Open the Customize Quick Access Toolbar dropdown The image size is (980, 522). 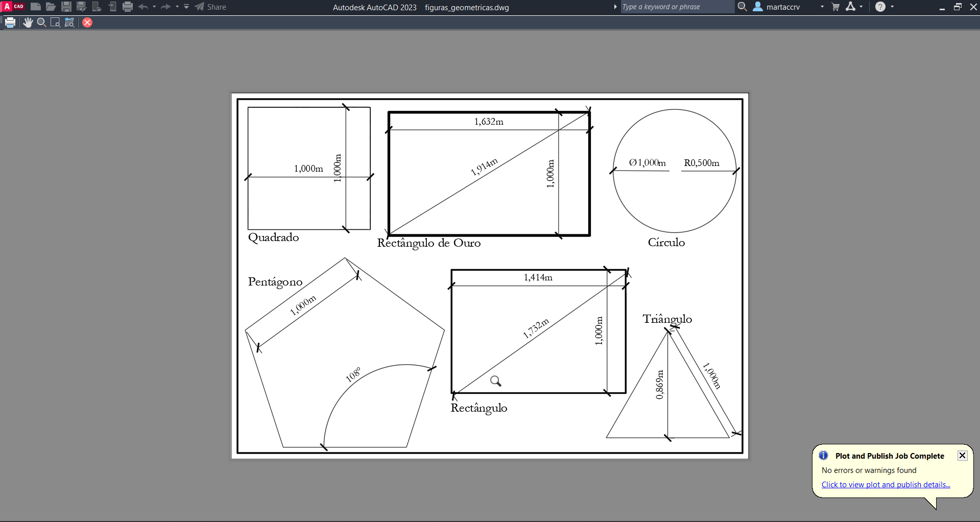coord(186,7)
